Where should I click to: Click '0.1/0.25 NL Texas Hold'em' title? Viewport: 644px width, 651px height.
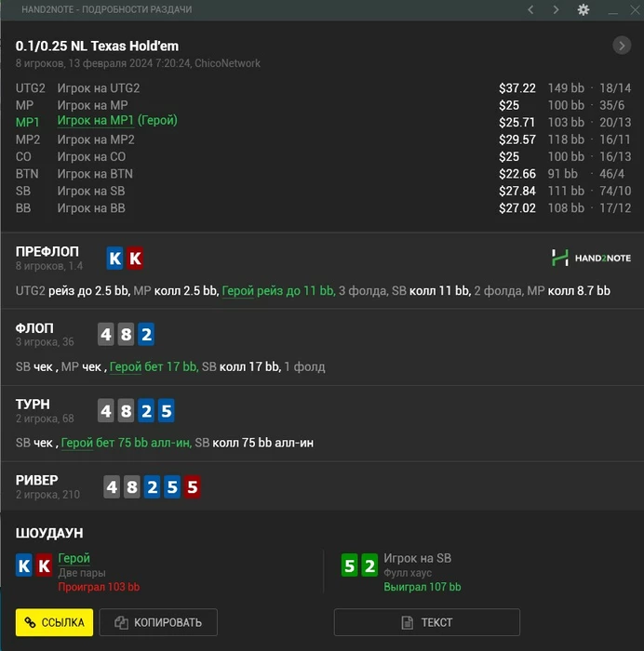pos(97,46)
